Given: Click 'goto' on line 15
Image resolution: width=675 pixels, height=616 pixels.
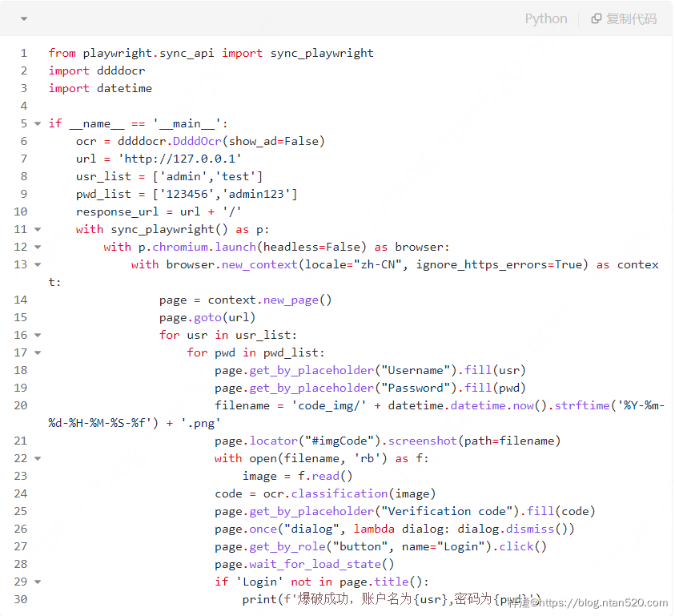Looking at the screenshot, I should [x=207, y=317].
